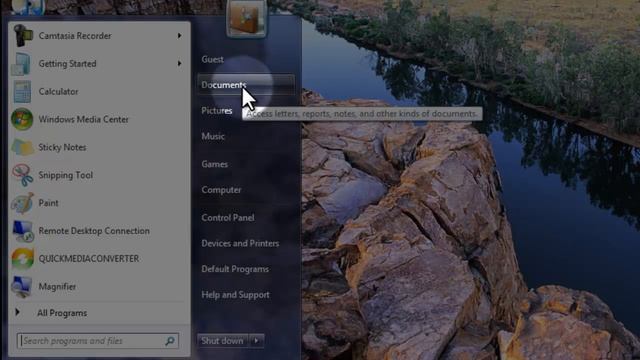This screenshot has width=640, height=360.
Task: Click the QUICKMEDIACONVERTER label
Action: point(89,258)
